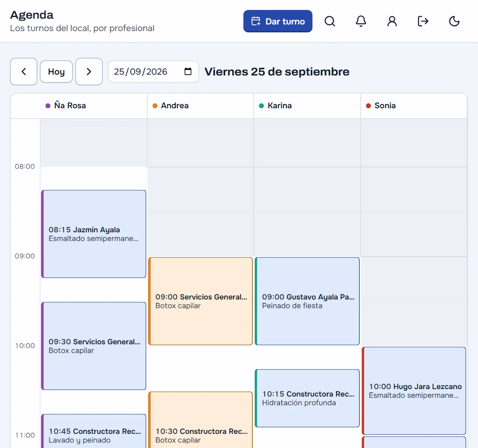Viewport: 478px width, 448px height.
Task: Click heading Viernes 25 de septiembre
Action: coord(277,72)
